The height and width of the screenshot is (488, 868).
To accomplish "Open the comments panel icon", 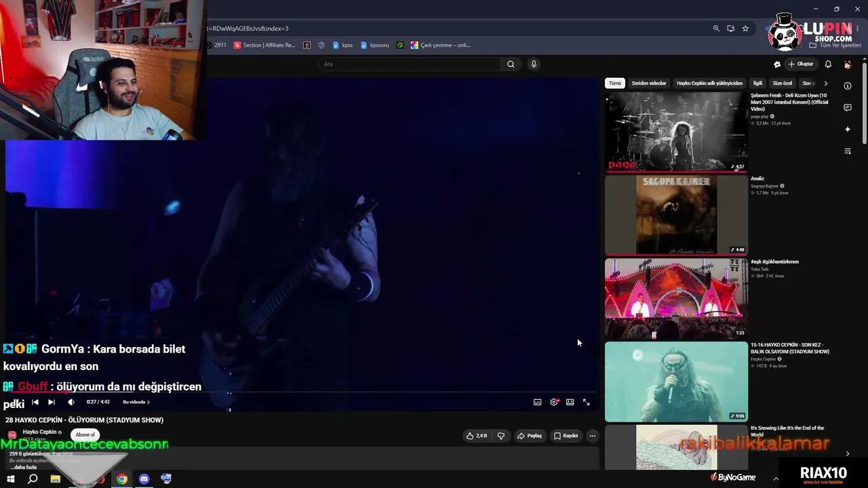I will point(848,108).
